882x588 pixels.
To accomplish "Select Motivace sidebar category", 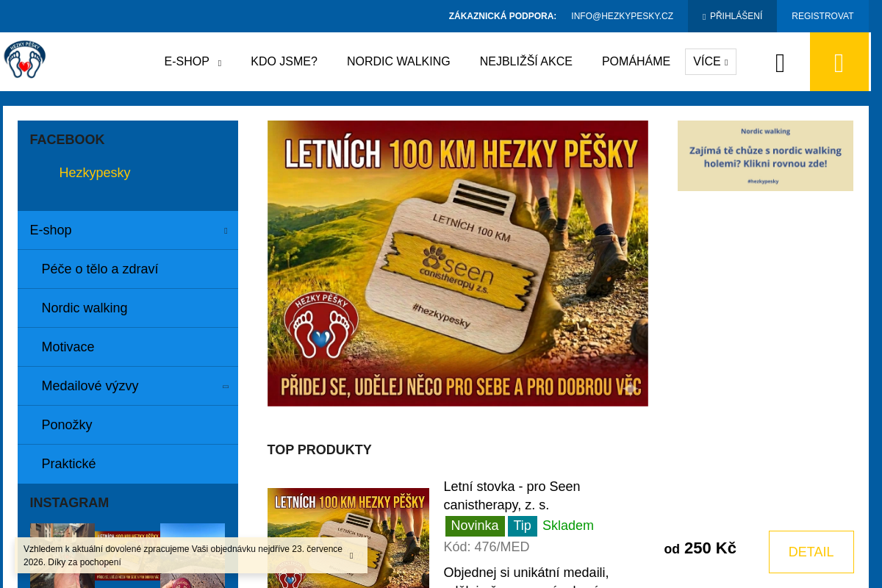I will pos(128,347).
